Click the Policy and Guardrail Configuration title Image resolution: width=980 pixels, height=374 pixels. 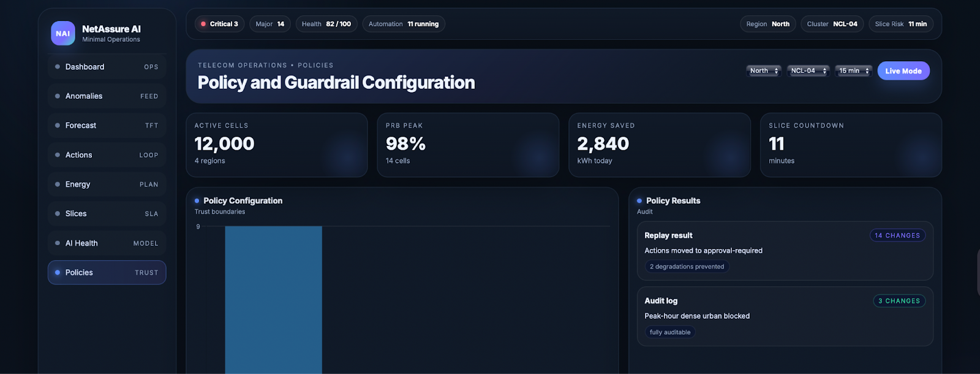pyautogui.click(x=336, y=82)
